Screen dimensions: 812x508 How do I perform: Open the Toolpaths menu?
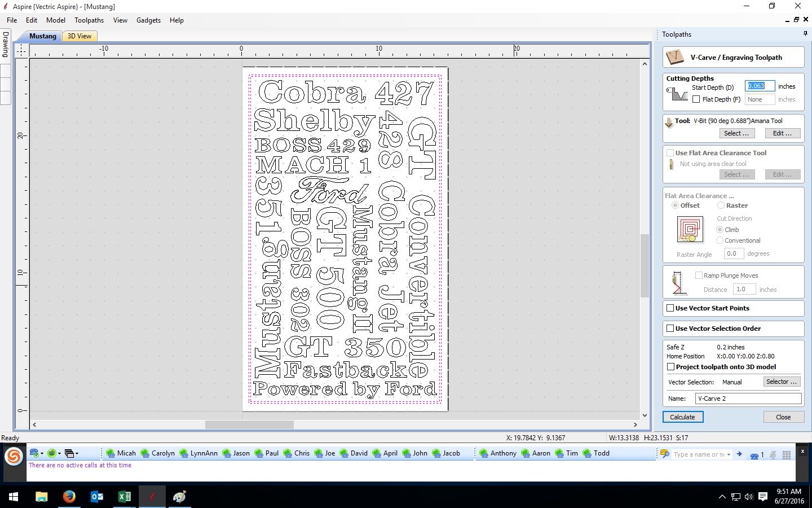click(x=89, y=20)
